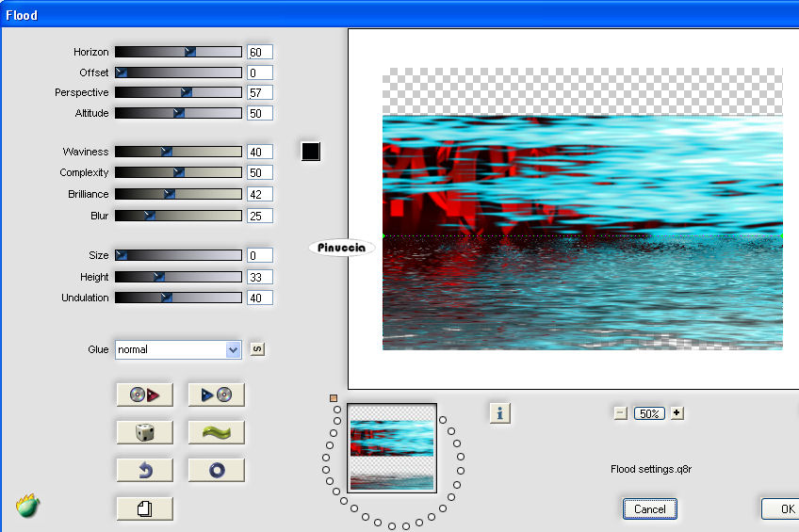Click the copy pages button
Screen dimensions: 799x532
point(145,508)
